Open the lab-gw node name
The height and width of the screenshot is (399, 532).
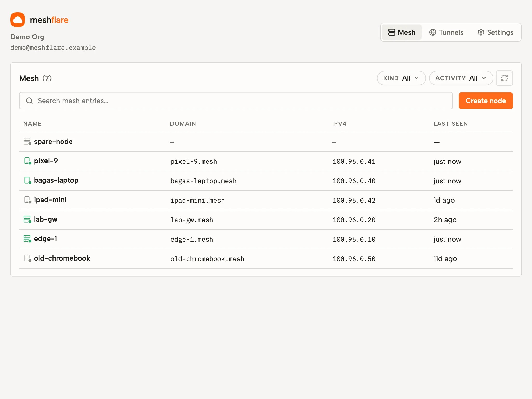(x=45, y=220)
